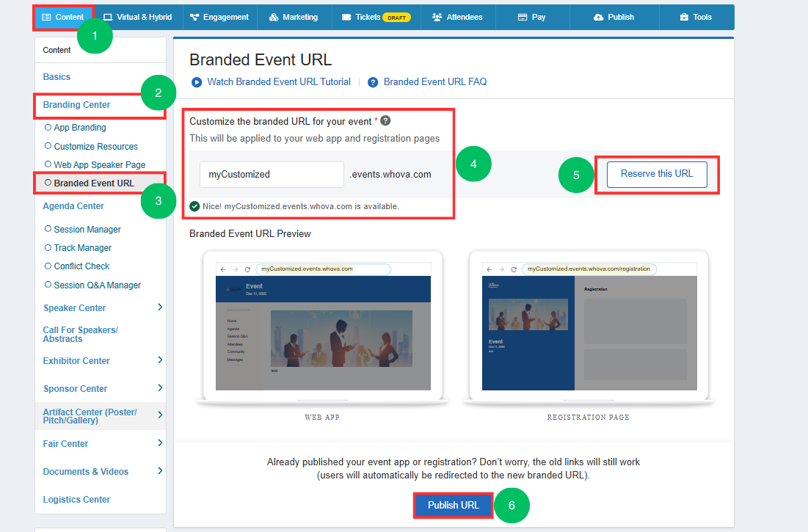Image resolution: width=808 pixels, height=532 pixels.
Task: Click the Publish URL button
Action: (454, 506)
